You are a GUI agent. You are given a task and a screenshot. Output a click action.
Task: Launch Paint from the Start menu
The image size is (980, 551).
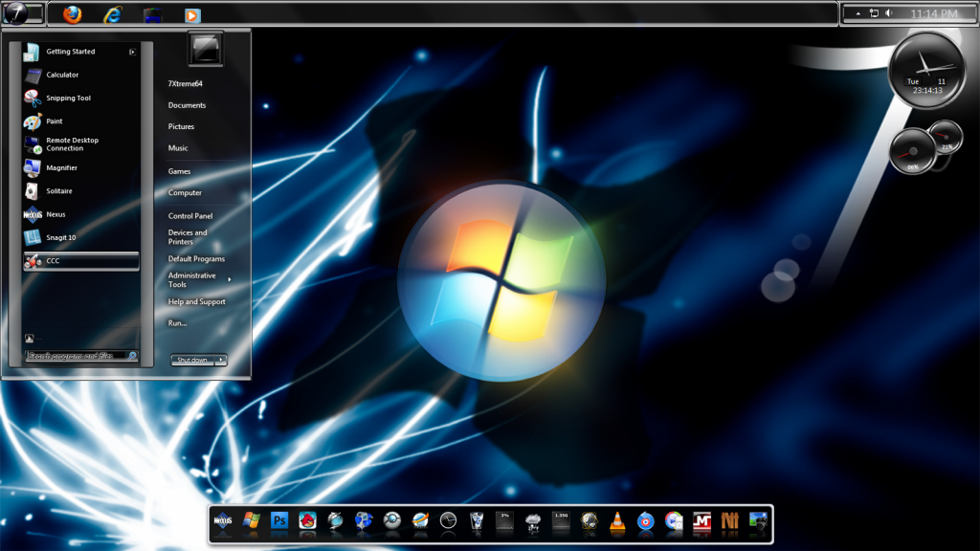tap(81, 121)
